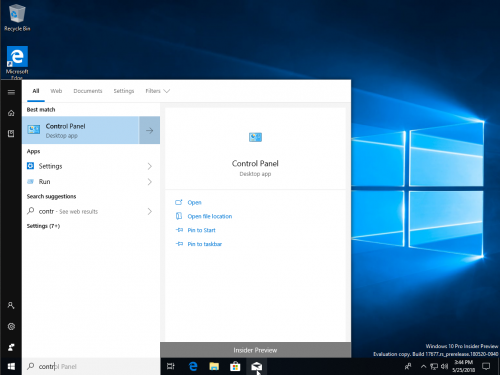Switch to the Settings filter tab
Screen dimensions: 500x375
point(124,91)
